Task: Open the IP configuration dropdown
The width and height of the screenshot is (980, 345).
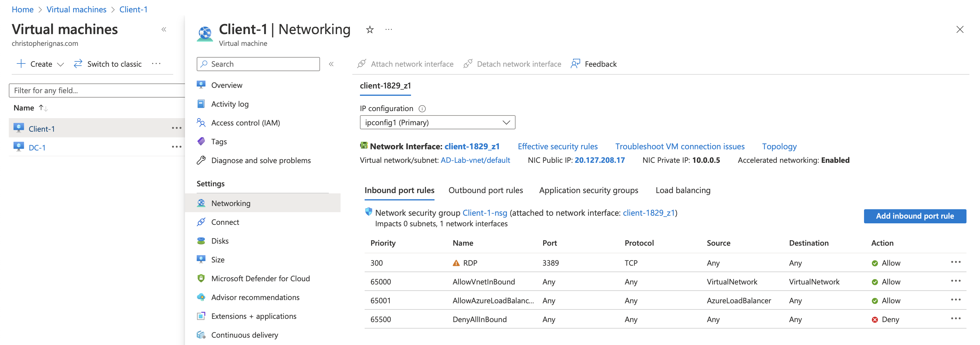Action: click(x=437, y=122)
